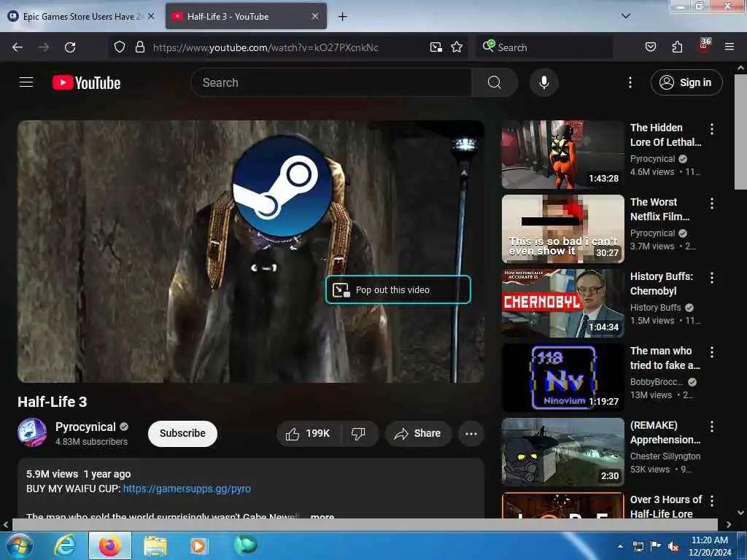
Task: Open options for The Hidden Lore video
Action: click(712, 128)
